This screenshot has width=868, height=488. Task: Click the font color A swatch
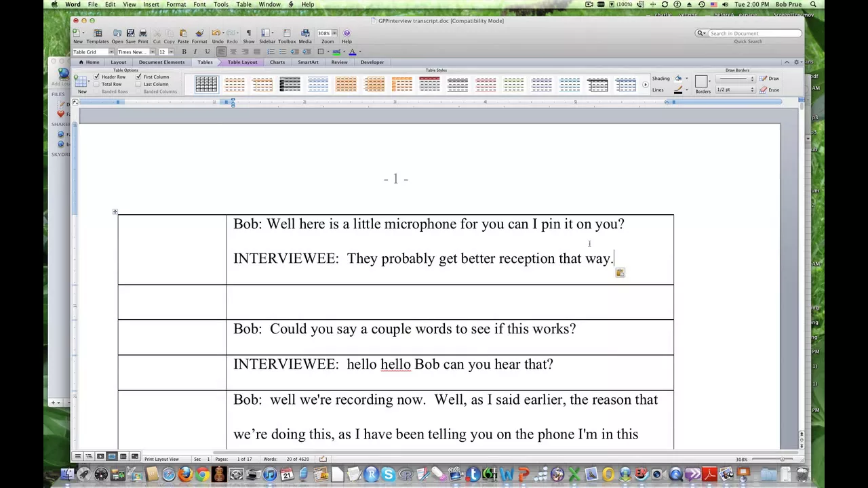[352, 52]
